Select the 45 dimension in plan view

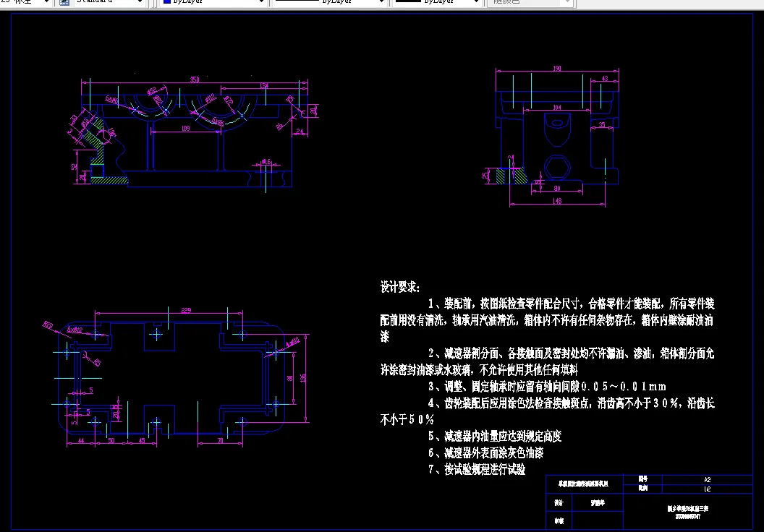[142, 441]
